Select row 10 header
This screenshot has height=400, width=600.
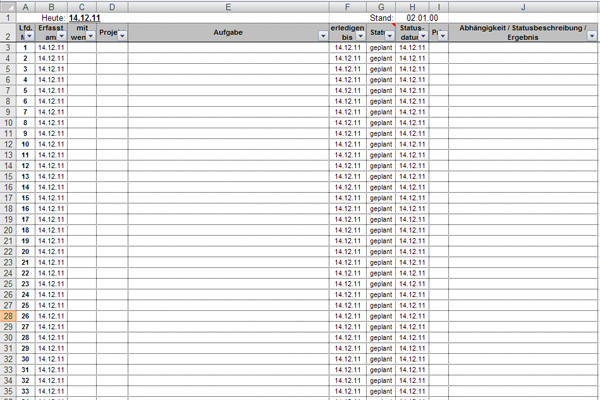coord(7,144)
